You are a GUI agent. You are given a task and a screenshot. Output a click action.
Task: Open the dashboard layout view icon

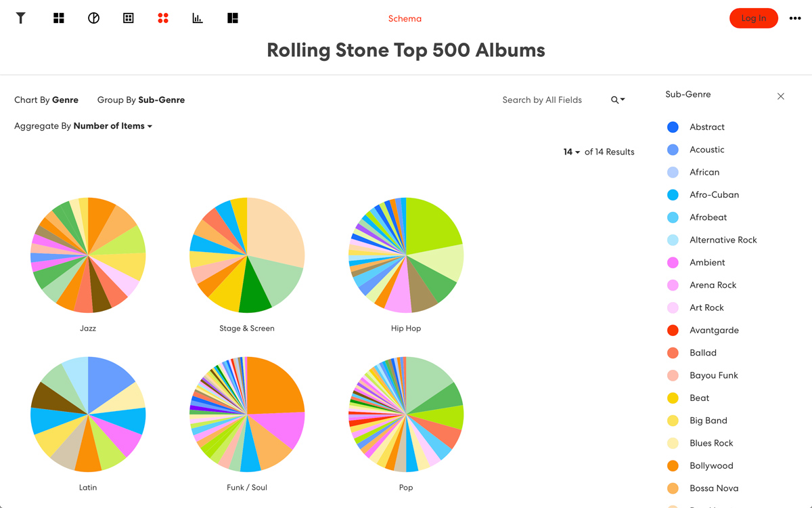click(x=233, y=18)
